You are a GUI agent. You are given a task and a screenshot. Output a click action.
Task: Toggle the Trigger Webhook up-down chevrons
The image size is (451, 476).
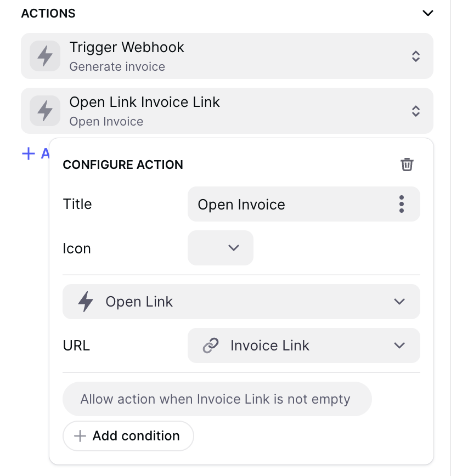tap(416, 56)
